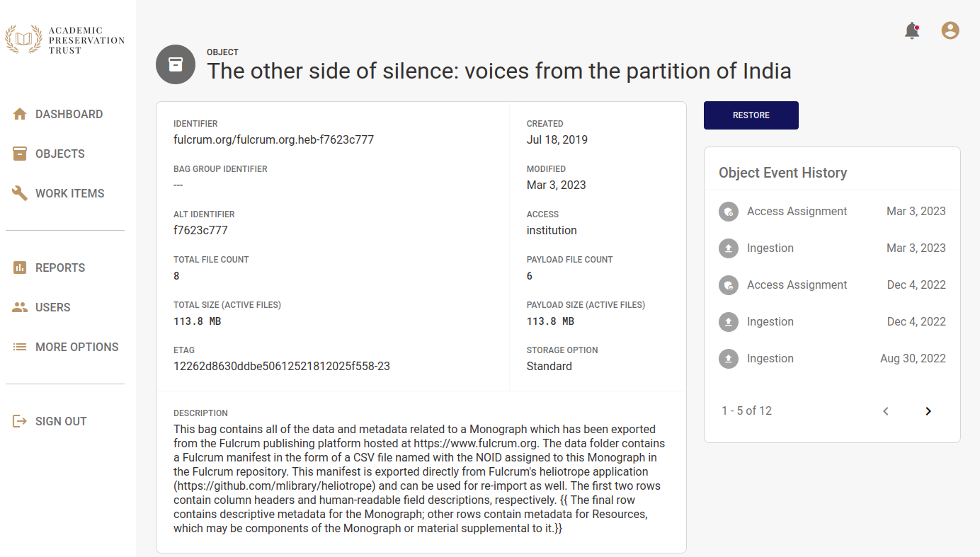Open the user account avatar icon
980x557 pixels.
coord(950,30)
